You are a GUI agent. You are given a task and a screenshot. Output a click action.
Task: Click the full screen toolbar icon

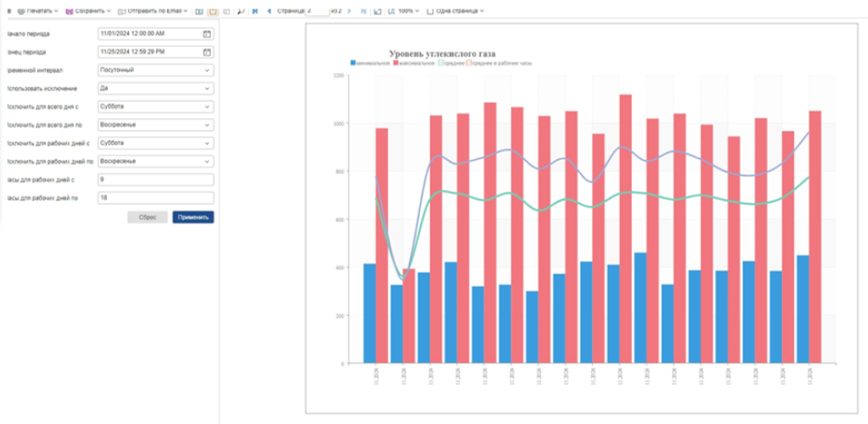click(378, 11)
